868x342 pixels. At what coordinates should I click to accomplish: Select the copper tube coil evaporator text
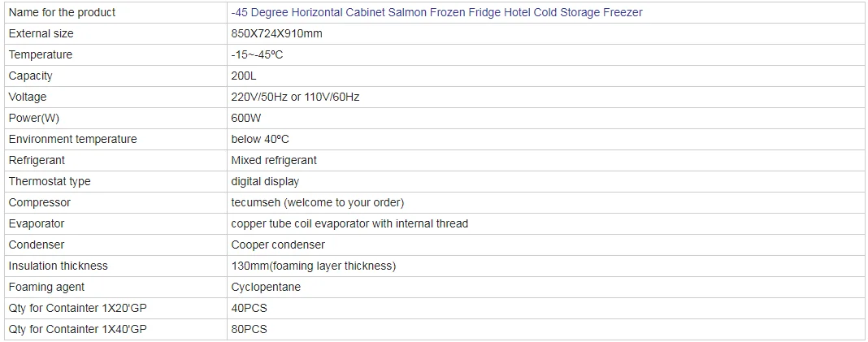coord(349,223)
